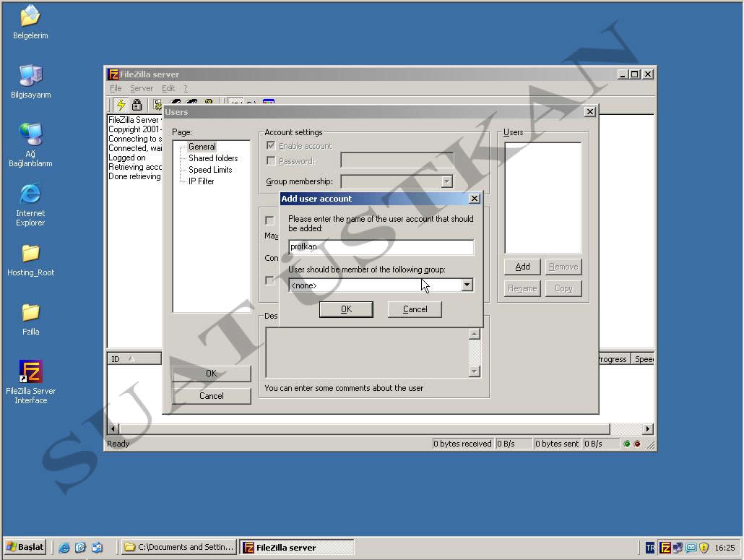
Task: Click description scrollbar down arrow
Action: (x=474, y=371)
